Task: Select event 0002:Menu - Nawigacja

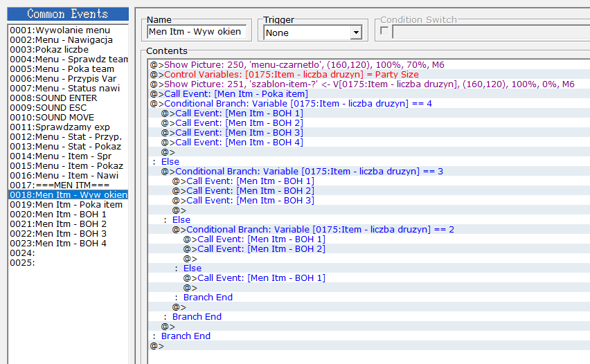Action: tap(68, 40)
